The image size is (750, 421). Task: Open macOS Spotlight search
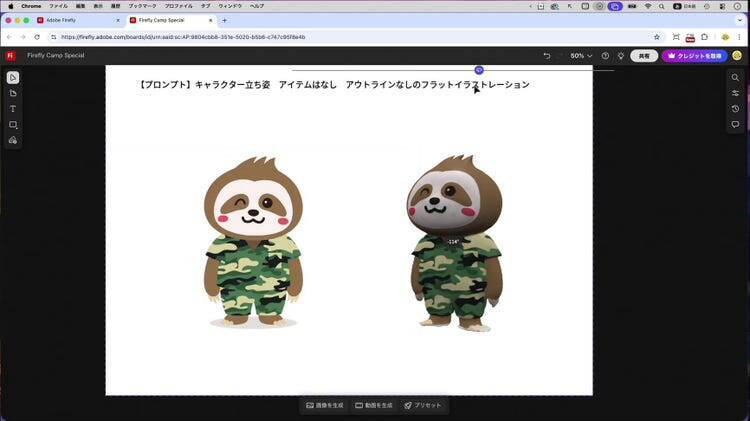pos(662,6)
